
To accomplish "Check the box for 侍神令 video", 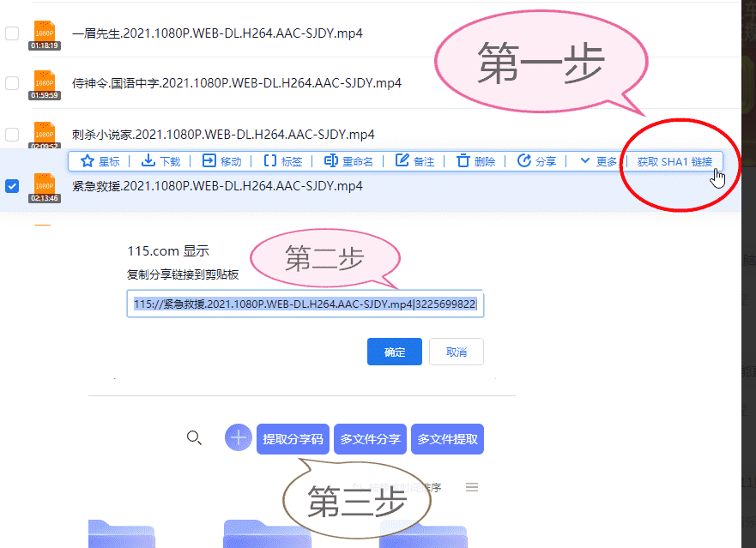I will pos(12,83).
